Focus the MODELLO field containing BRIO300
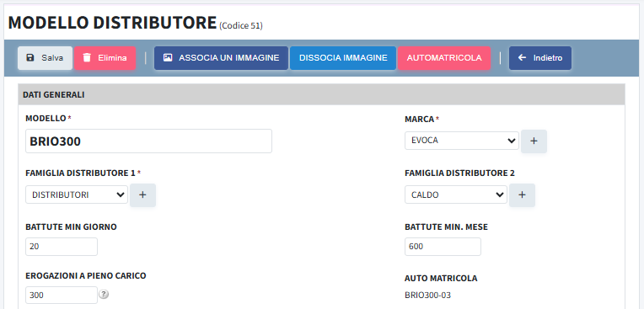The height and width of the screenshot is (309, 644). click(x=148, y=141)
